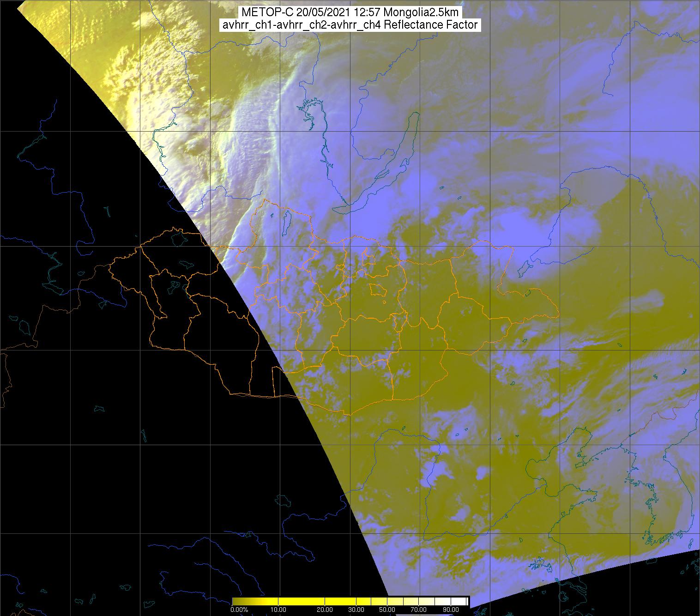This screenshot has height=616, width=700.
Task: Click the subtitle "avhrr_ch1-avhrr_ch2-avhrr_ch4 Reflectance Factor"
Action: (x=350, y=25)
